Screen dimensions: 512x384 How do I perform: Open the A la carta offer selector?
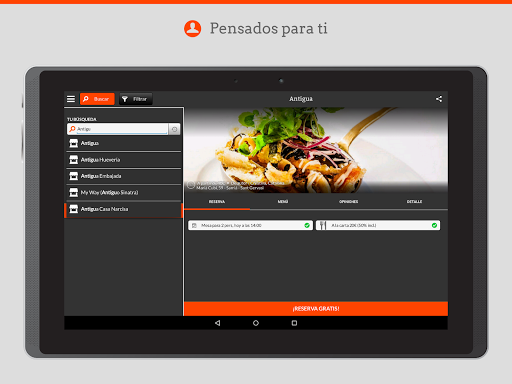[x=378, y=225]
